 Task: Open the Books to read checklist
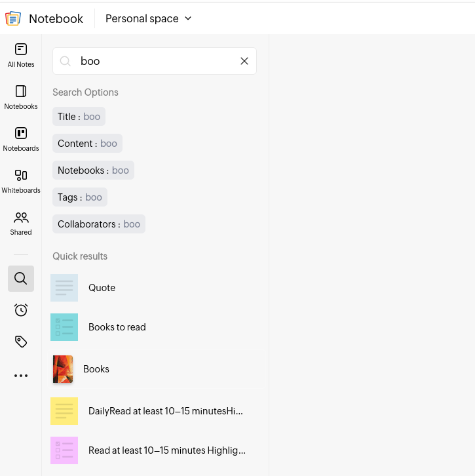[x=117, y=327]
